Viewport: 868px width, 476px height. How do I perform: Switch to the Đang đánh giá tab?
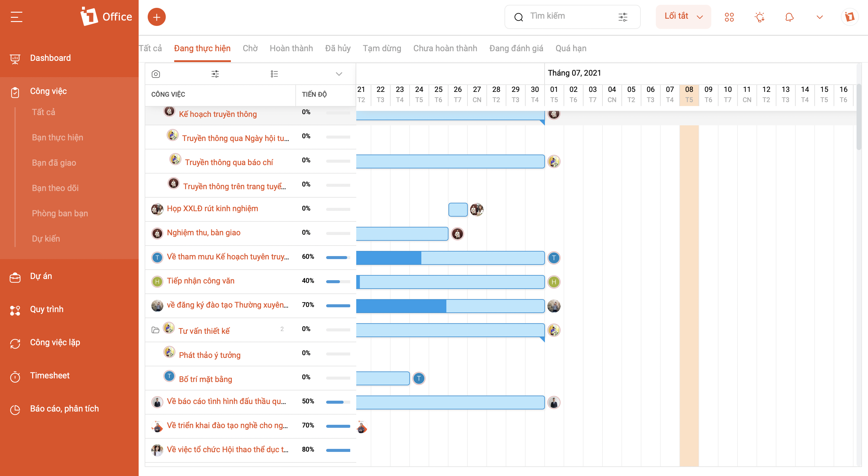click(516, 48)
